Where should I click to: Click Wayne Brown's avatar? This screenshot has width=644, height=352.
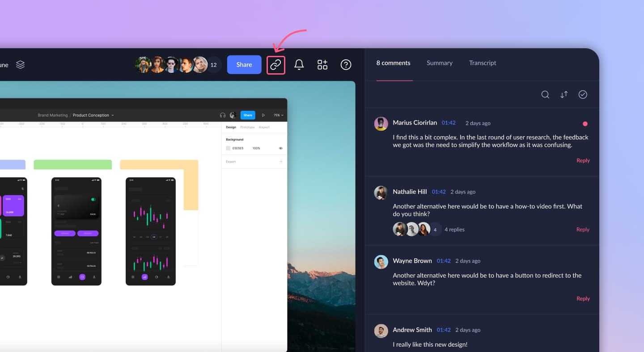tap(381, 262)
